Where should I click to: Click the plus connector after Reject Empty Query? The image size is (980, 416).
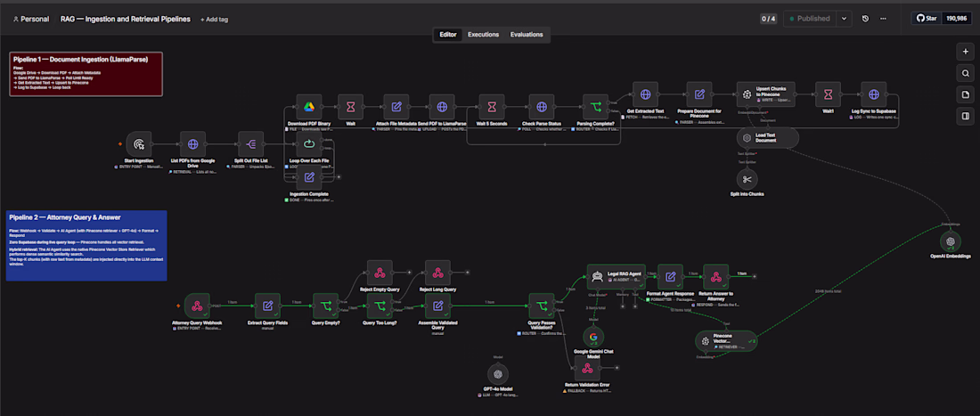tap(410, 273)
